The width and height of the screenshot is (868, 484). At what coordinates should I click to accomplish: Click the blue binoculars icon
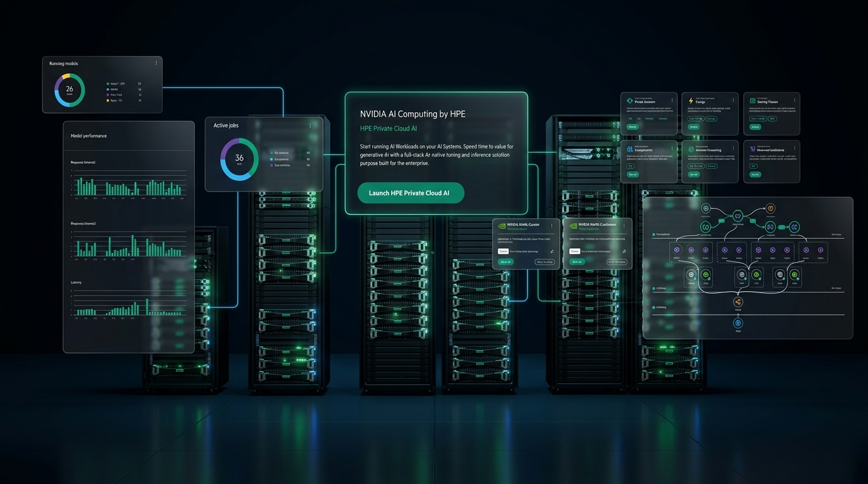630,149
